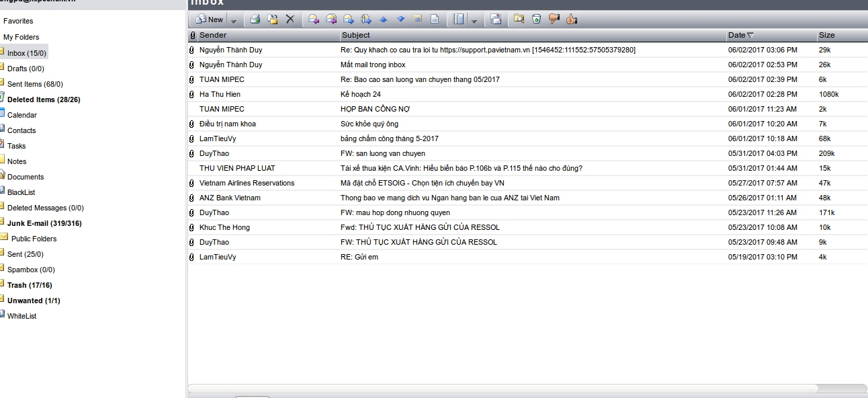Open 'Re: Bao cao san luong' email
868x398 pixels.
527,79
